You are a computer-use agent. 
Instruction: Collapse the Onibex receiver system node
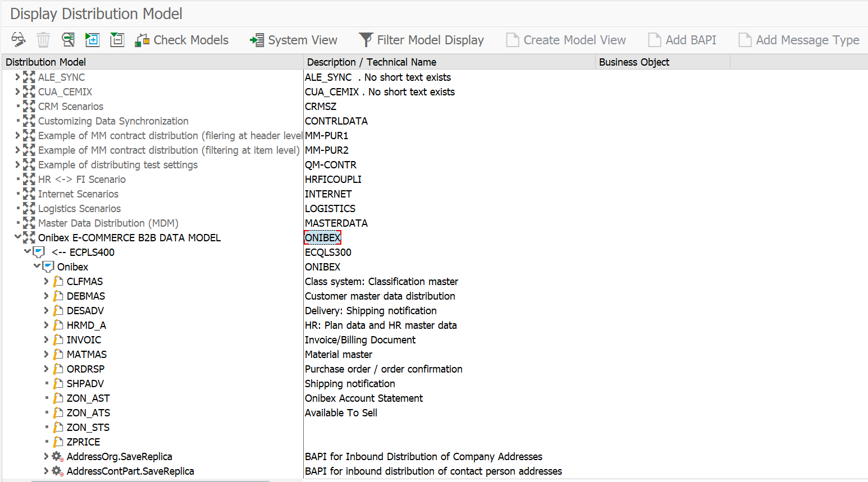[x=36, y=267]
